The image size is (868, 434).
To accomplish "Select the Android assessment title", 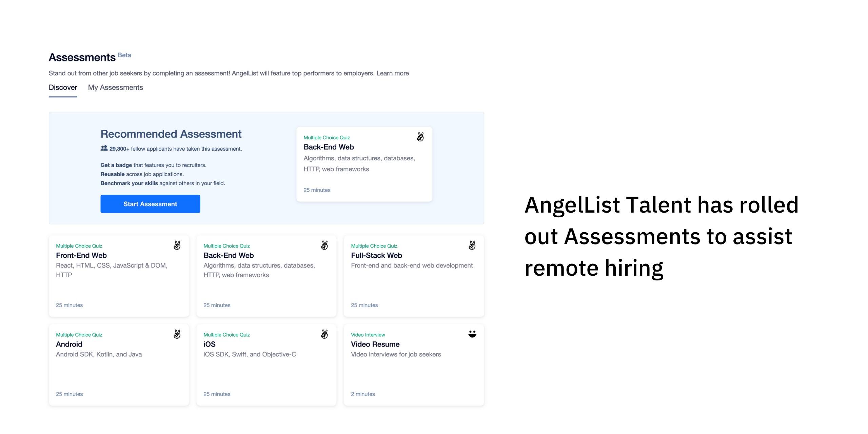I will (x=69, y=344).
